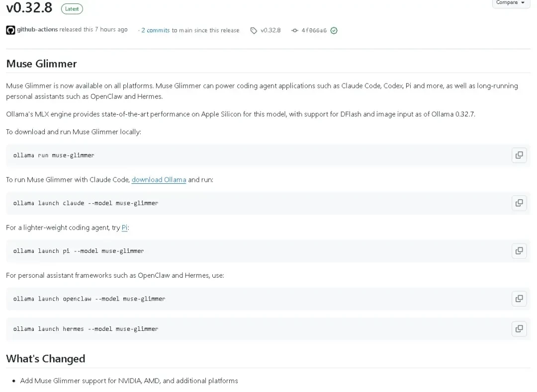Follow the 'Pi' link
The height and width of the screenshot is (392, 537).
[x=125, y=228]
